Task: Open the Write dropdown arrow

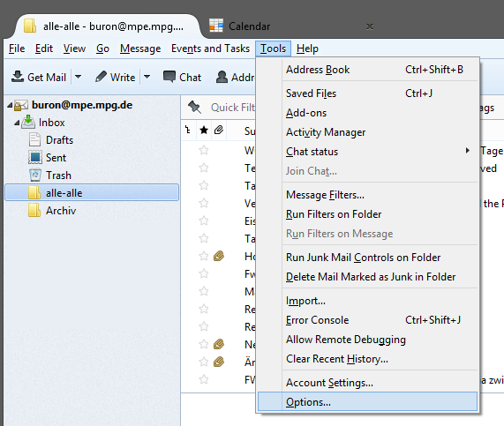Action: click(x=147, y=77)
